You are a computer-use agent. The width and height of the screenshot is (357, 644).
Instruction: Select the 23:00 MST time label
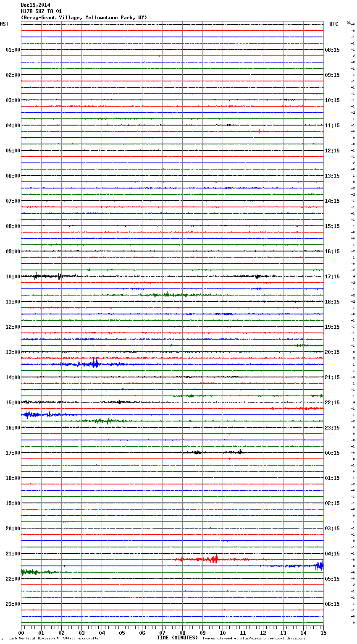13,604
